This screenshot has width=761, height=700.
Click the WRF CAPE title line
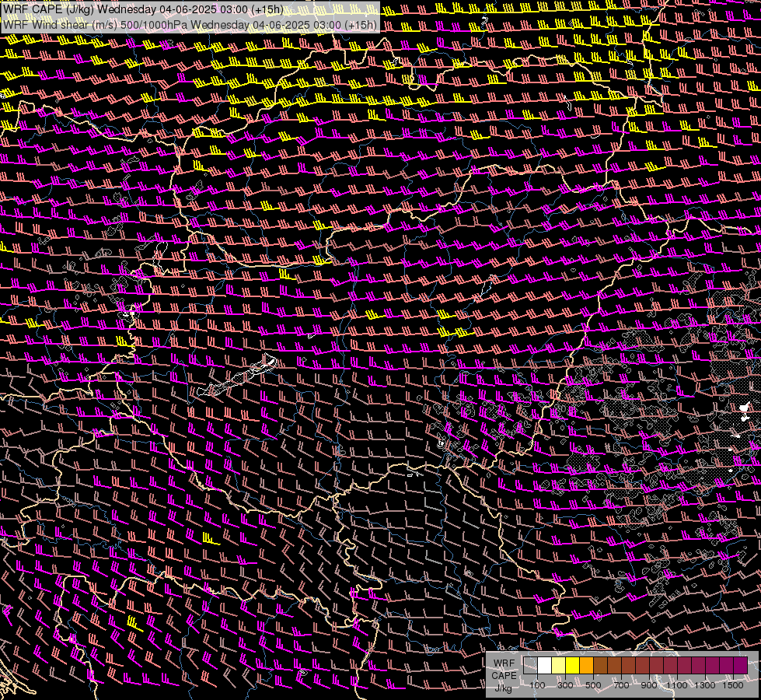tap(143, 9)
